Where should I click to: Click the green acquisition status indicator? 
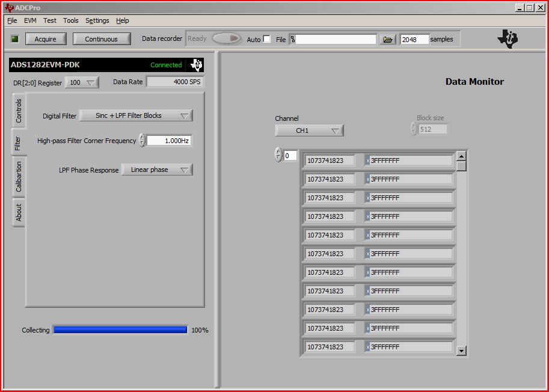pyautogui.click(x=14, y=38)
